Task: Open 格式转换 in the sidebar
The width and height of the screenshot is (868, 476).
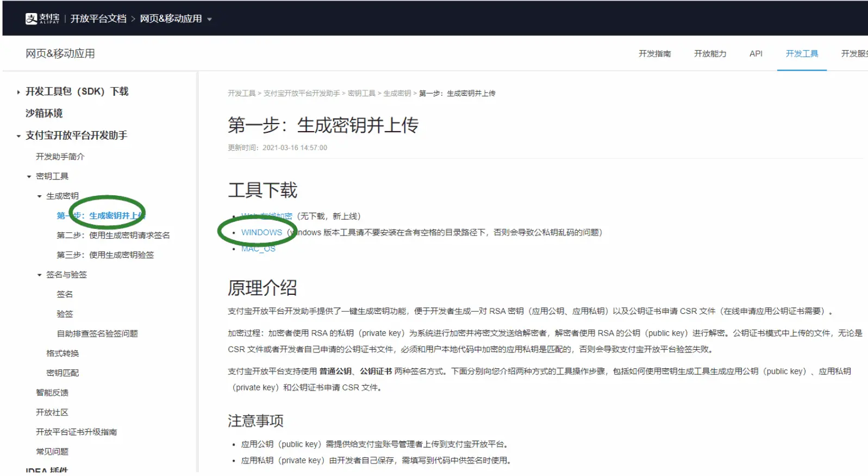Action: pos(63,354)
